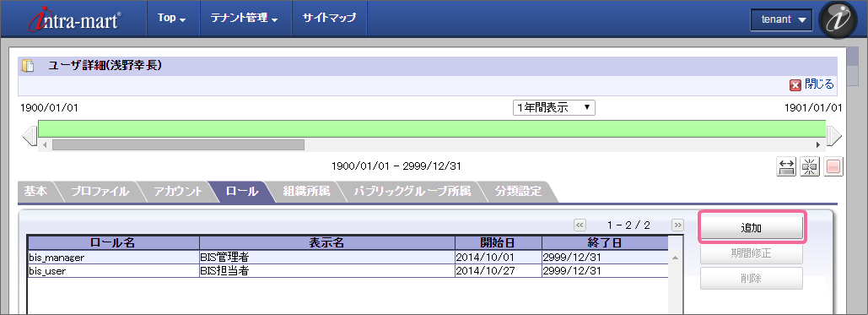Click the 表示名 column header
This screenshot has width=868, height=315.
pos(327,243)
